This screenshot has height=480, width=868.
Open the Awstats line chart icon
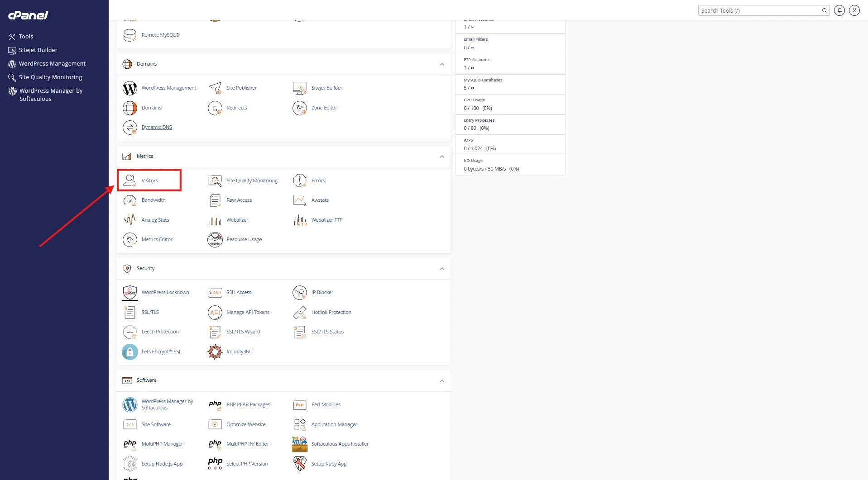tap(300, 200)
